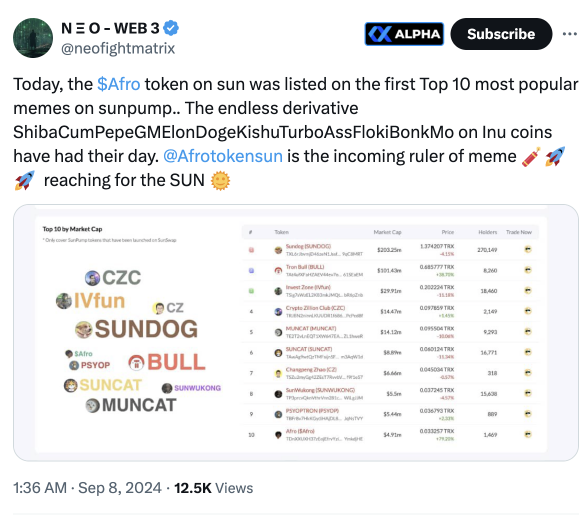Select Crypto Zillion Club (CZC) token
The height and width of the screenshot is (518, 586).
coord(315,308)
